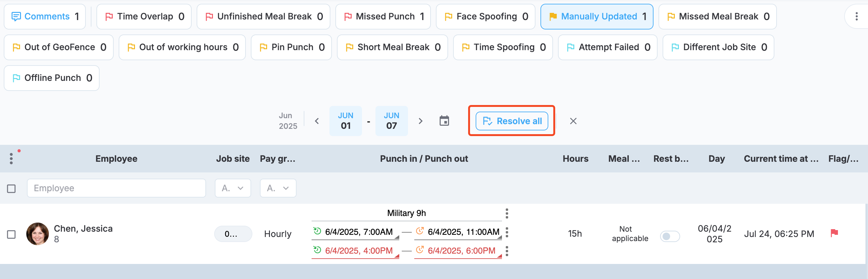868x279 pixels.
Task: Close the flag filter bar
Action: 573,121
